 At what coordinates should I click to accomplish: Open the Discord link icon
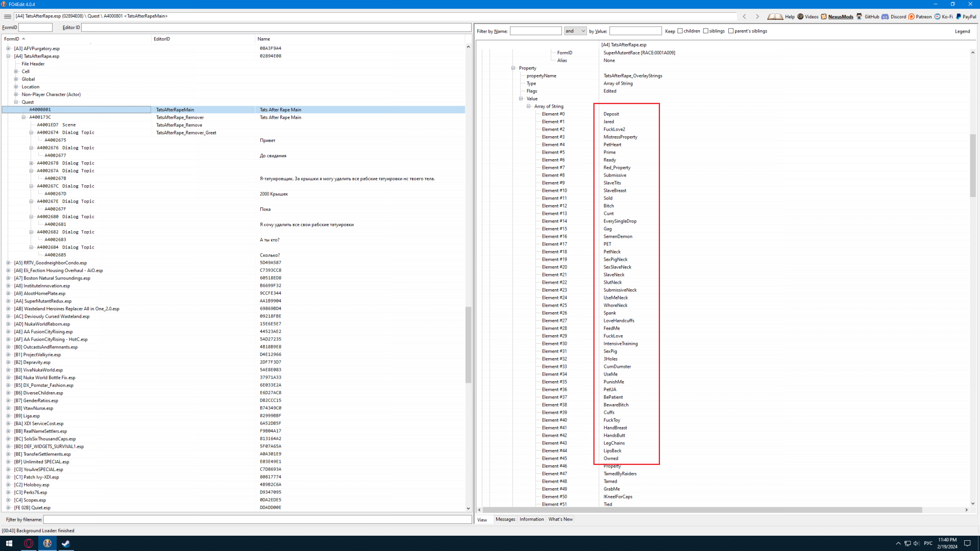point(885,16)
